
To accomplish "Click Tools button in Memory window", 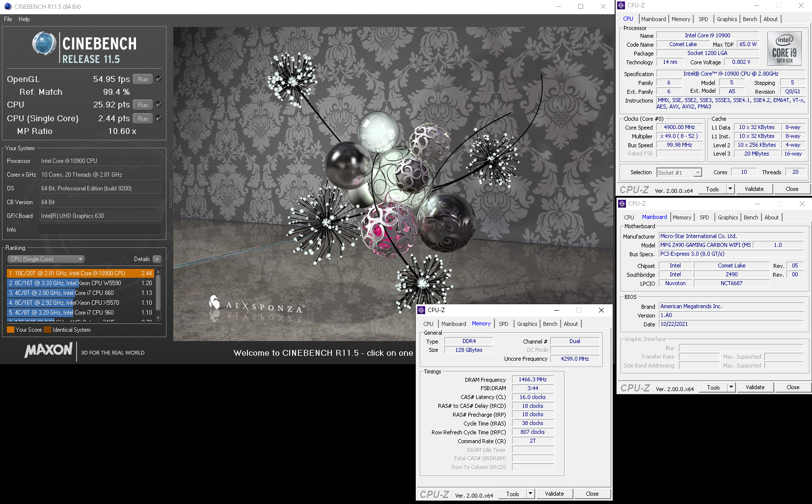I will (513, 494).
